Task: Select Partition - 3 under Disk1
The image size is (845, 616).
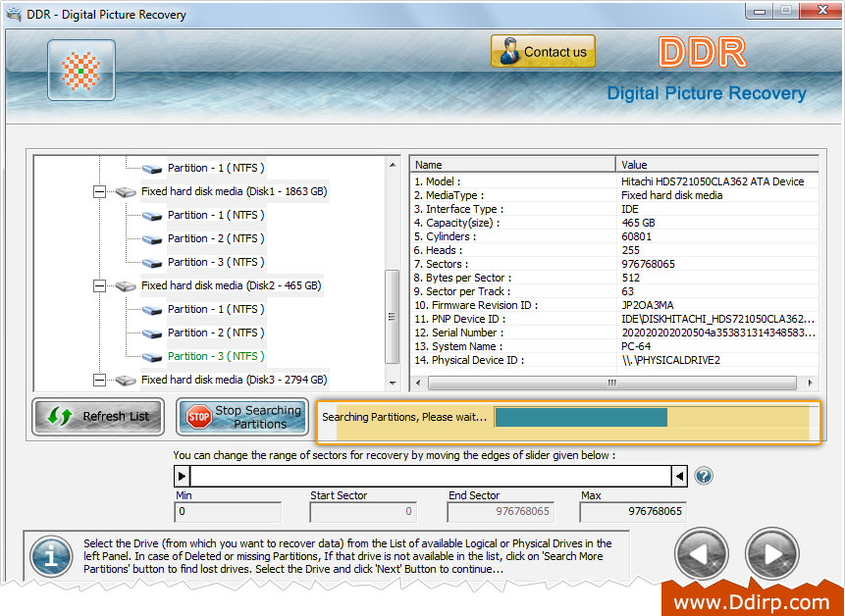Action: coord(216,262)
